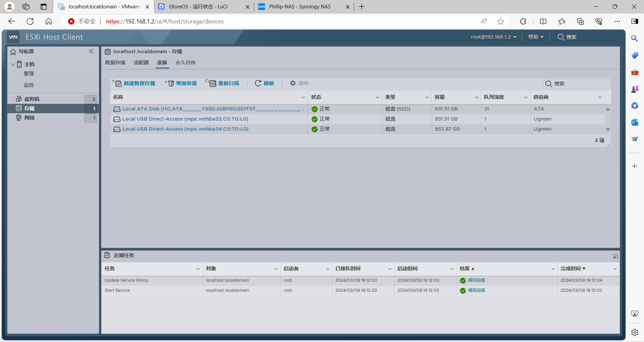
Task: Click the Refresh icon in toolbar
Action: [258, 83]
